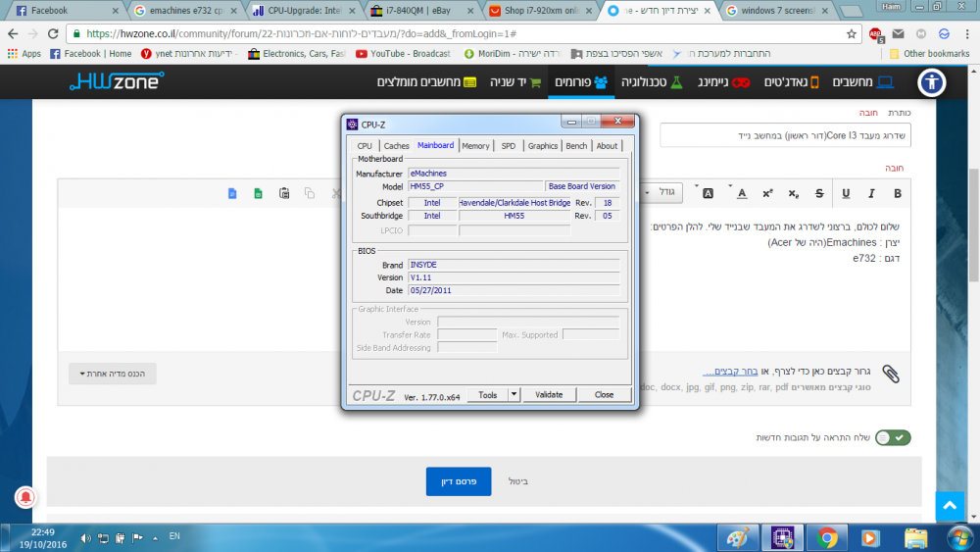
Task: Switch to the CPU tab in CPU-Z
Action: (x=365, y=146)
